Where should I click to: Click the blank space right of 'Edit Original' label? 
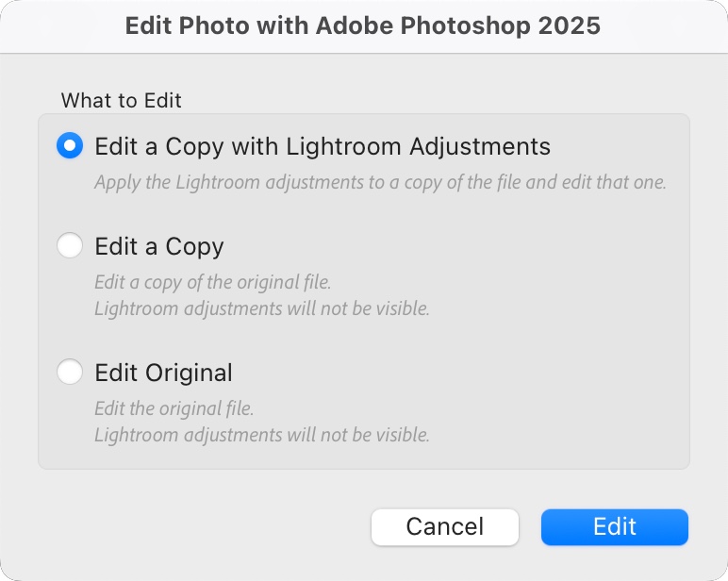[453, 373]
